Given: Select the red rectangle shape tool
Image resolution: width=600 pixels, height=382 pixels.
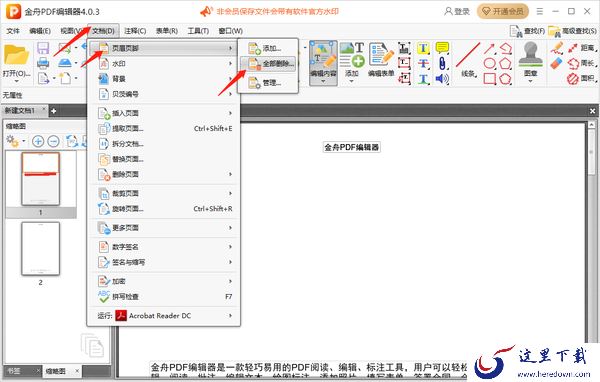Looking at the screenshot, I should coord(490,79).
